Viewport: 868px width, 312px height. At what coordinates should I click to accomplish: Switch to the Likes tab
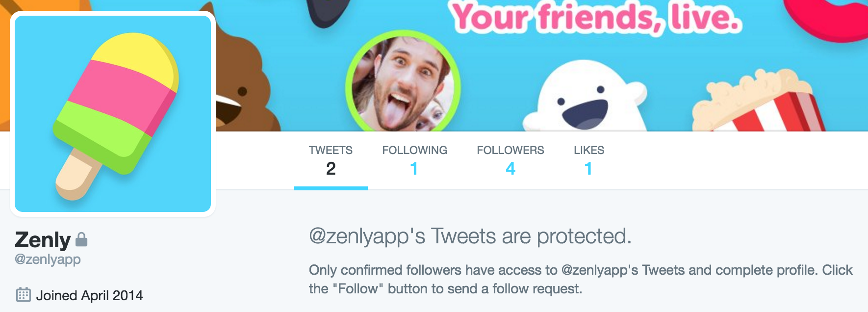pos(588,160)
